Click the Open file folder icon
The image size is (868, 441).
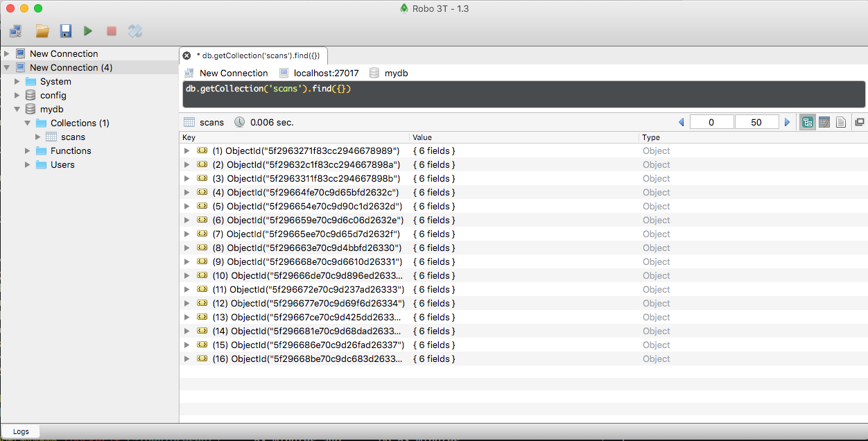[42, 31]
